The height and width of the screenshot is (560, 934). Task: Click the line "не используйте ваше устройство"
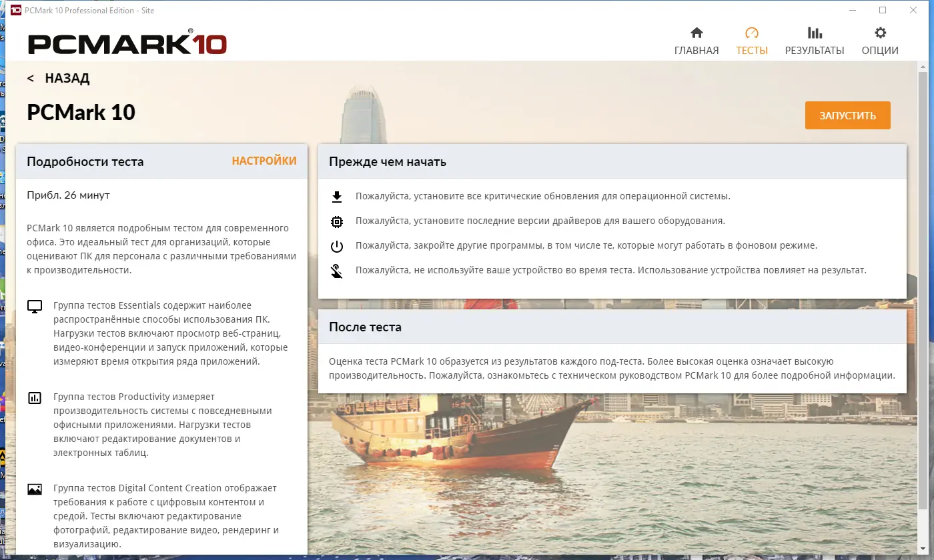(611, 270)
